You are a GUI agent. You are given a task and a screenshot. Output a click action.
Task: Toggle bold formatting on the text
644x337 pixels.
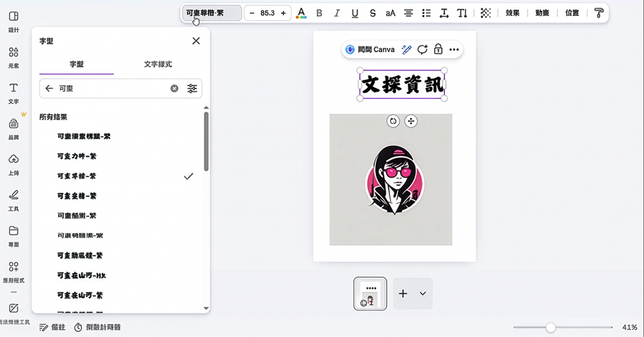(319, 13)
